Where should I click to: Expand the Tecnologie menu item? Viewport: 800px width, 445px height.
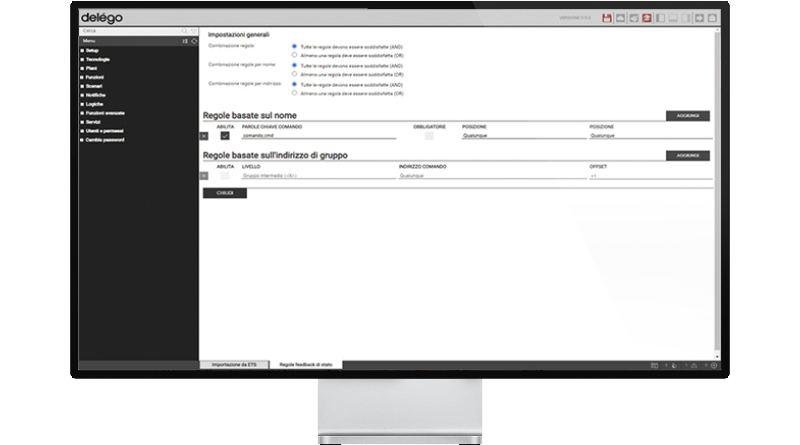[x=97, y=59]
